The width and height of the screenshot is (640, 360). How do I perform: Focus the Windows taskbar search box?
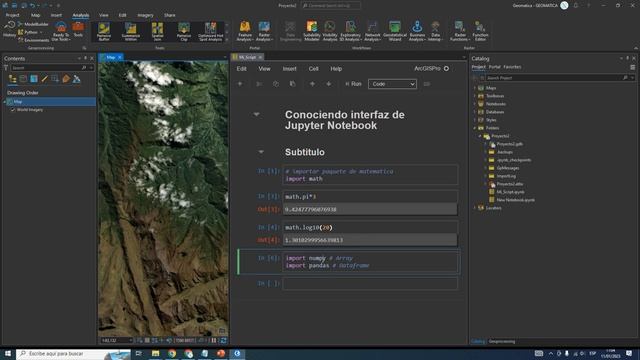click(x=73, y=353)
